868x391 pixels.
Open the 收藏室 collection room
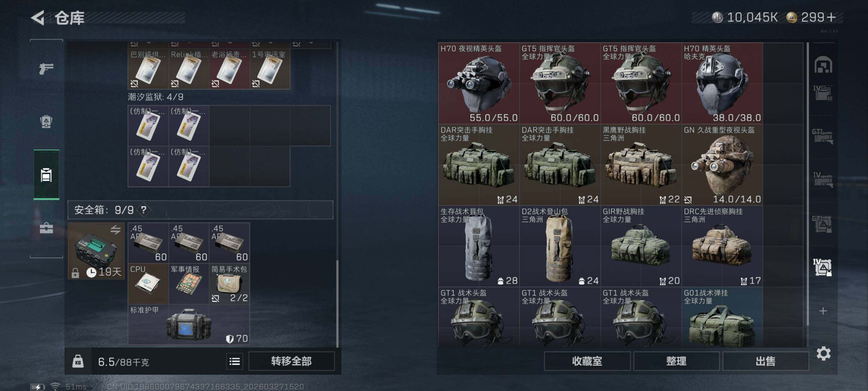pyautogui.click(x=587, y=361)
